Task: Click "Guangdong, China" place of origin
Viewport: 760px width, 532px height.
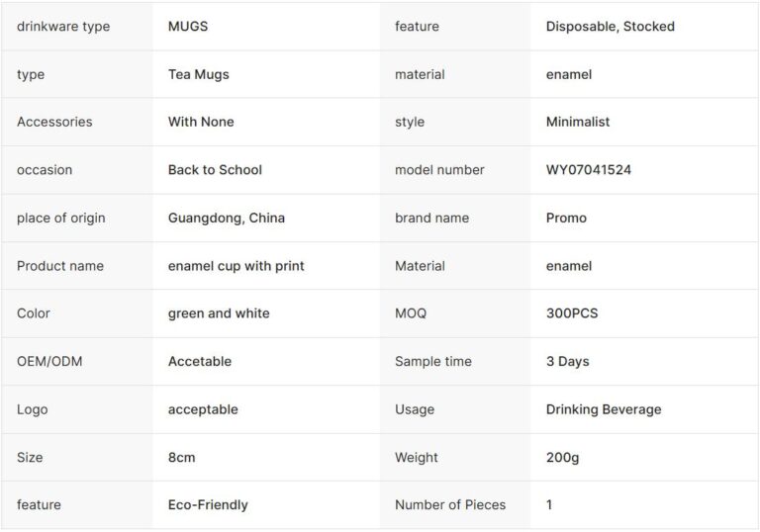Action: [226, 218]
